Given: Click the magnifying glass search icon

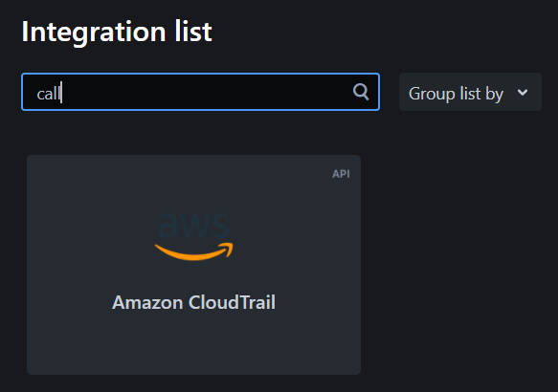Looking at the screenshot, I should (x=361, y=92).
